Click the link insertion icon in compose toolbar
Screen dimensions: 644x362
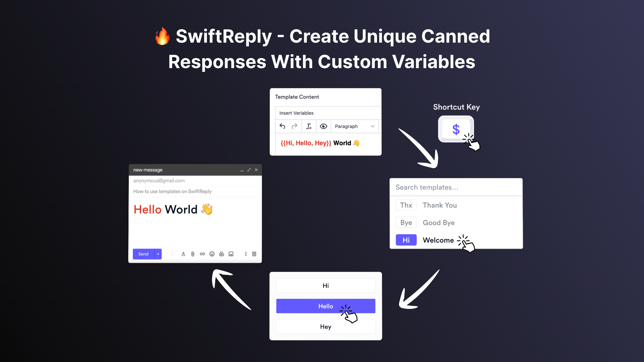[202, 254]
